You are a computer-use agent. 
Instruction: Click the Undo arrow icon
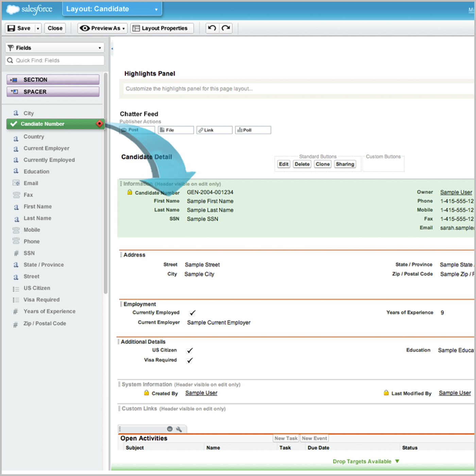click(212, 28)
